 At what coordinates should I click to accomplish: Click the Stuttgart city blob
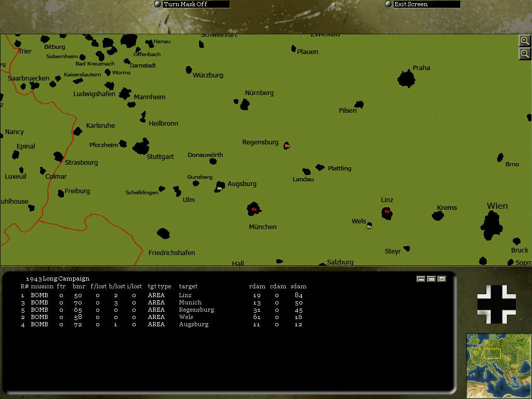click(x=141, y=147)
